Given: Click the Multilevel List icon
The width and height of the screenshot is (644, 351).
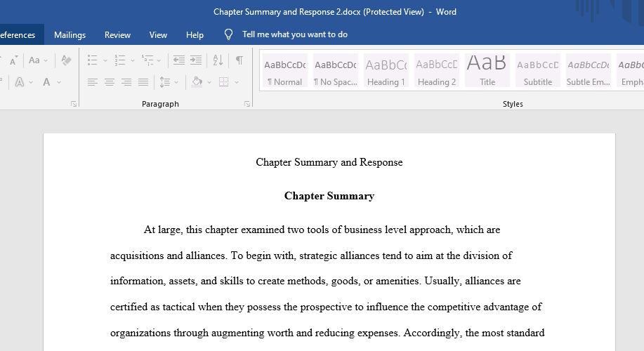Looking at the screenshot, I should pos(147,60).
